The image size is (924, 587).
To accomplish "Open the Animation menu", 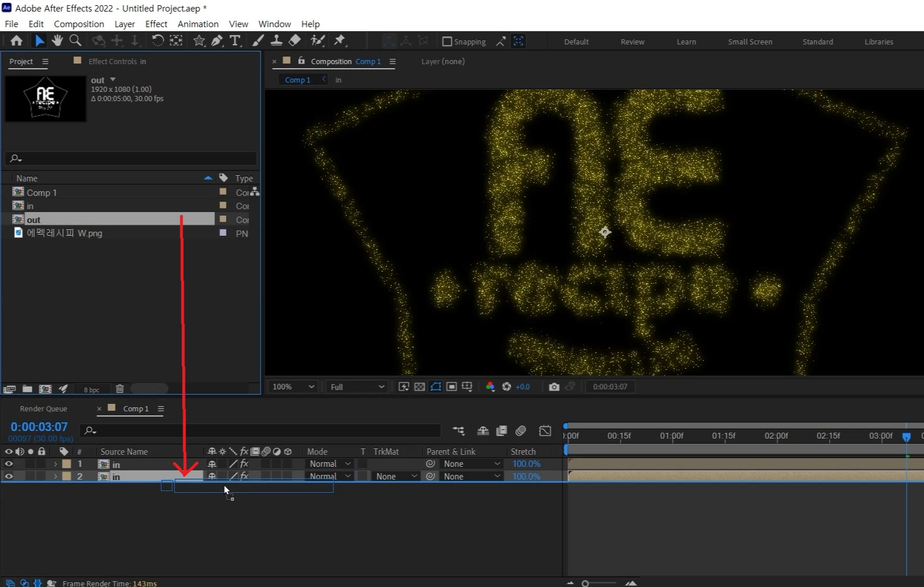I will click(198, 24).
